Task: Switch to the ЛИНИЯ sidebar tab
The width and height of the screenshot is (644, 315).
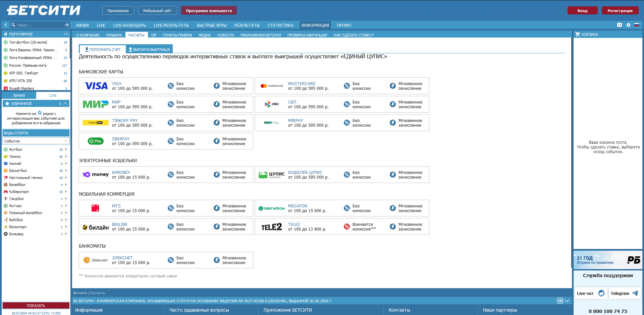Action: 19,96
